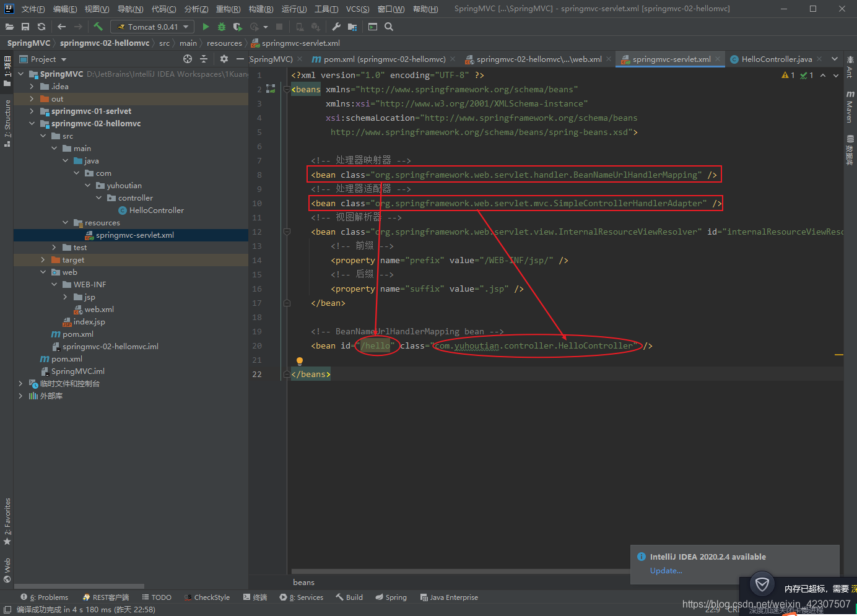Collapse all in the Project panel
Viewport: 857px width, 616px height.
pyautogui.click(x=204, y=59)
